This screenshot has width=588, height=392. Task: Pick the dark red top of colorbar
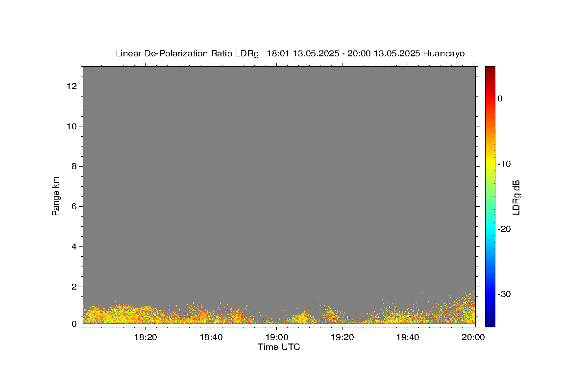(x=490, y=70)
